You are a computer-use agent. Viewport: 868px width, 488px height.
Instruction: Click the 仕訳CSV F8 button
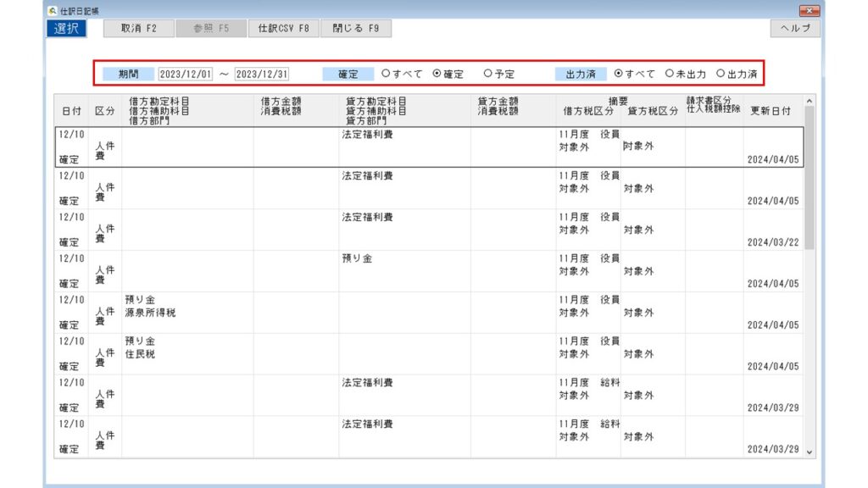coord(283,28)
